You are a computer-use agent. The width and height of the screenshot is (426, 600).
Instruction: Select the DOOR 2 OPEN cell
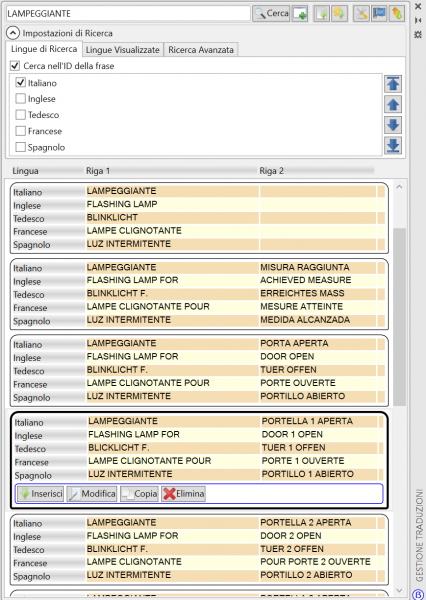pos(318,536)
